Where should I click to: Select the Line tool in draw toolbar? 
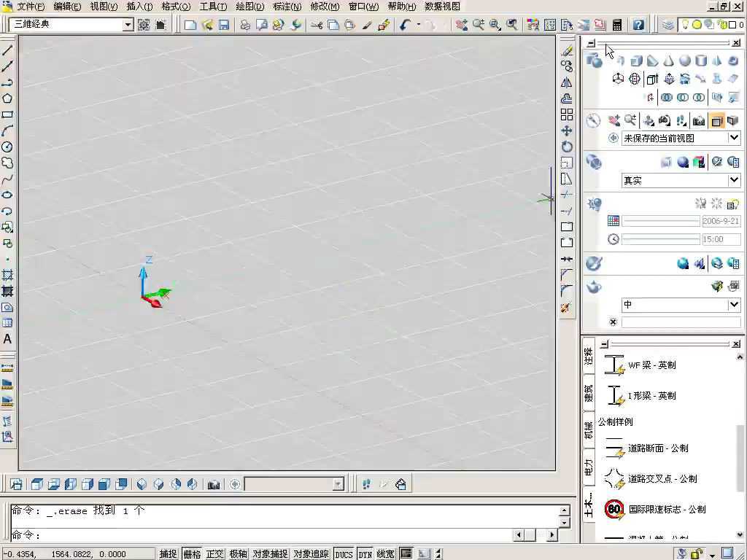click(7, 50)
